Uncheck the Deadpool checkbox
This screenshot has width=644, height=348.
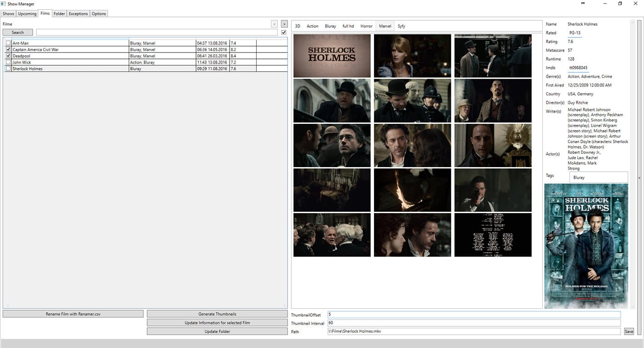8,56
